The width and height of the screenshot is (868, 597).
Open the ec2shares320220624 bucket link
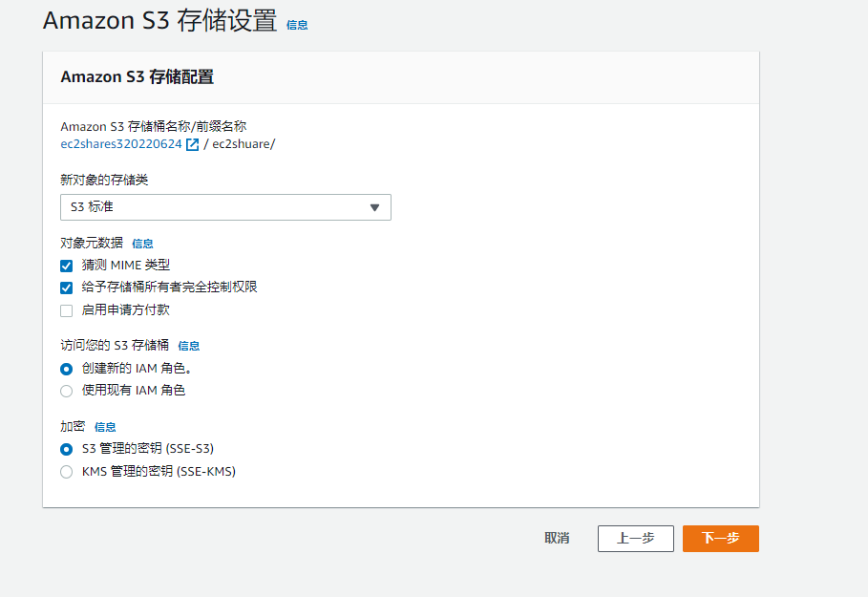[x=121, y=144]
